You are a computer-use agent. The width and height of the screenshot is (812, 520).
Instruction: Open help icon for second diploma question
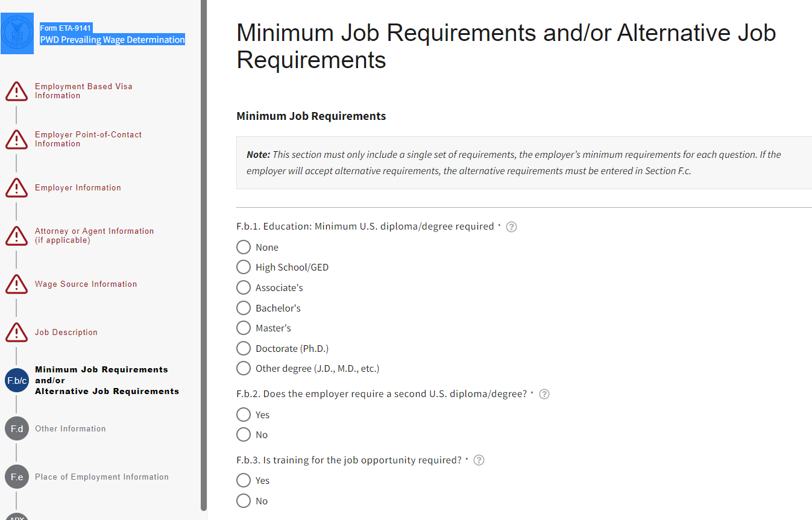(544, 395)
